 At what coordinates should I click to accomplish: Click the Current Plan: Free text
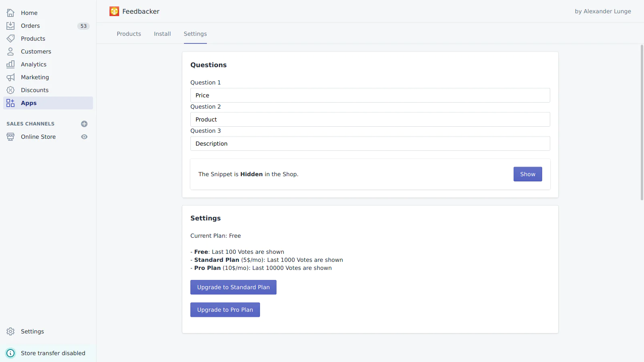pos(216,236)
